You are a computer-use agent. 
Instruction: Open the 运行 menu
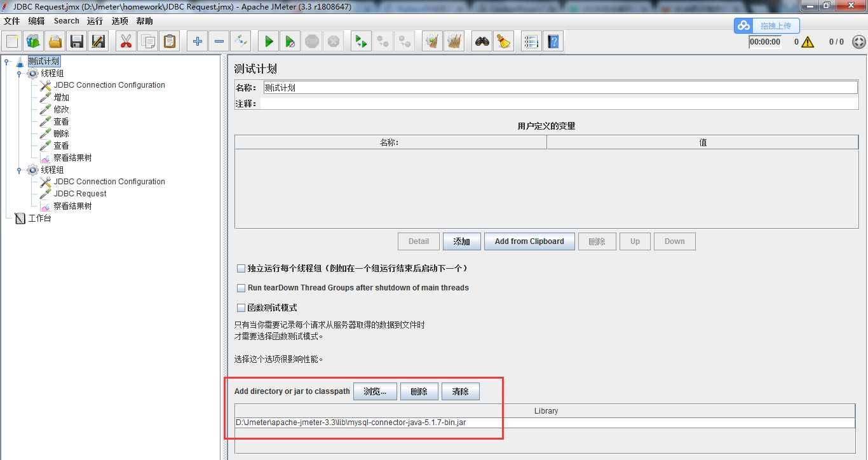[x=95, y=21]
